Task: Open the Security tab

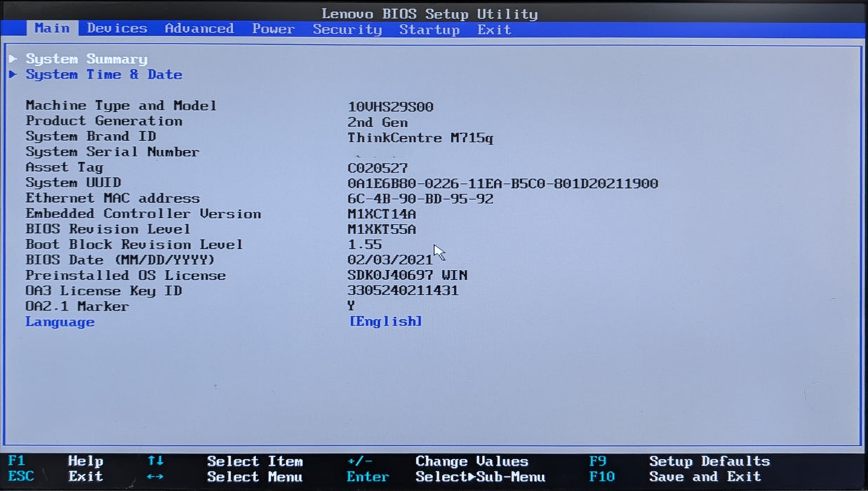Action: tap(347, 29)
